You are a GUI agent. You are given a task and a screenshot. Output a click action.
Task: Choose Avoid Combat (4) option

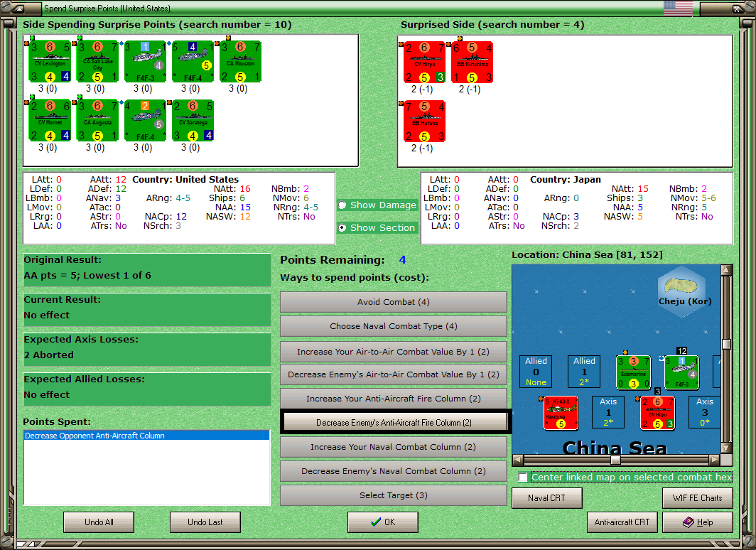tap(393, 302)
